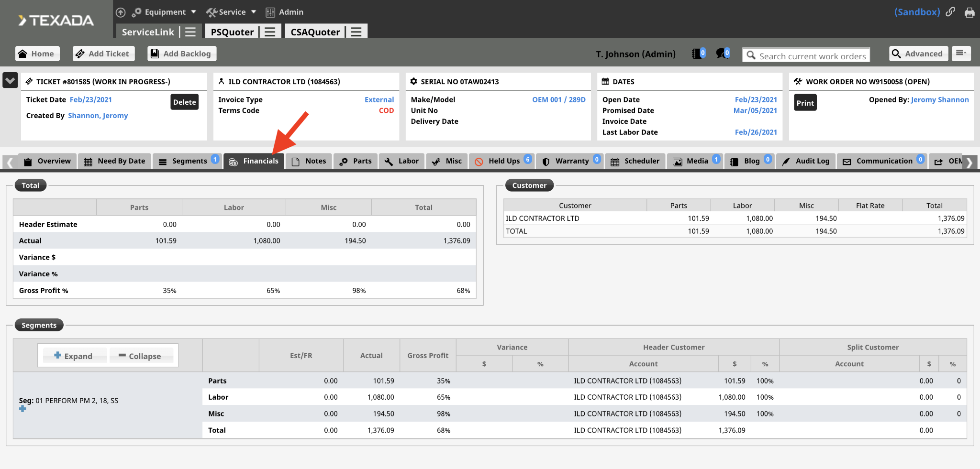Switch to the Parts tab
This screenshot has height=469, width=980.
[356, 161]
